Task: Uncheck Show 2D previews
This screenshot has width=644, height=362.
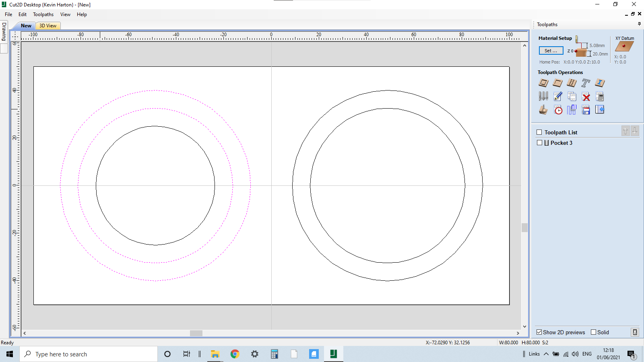Action: coord(539,332)
